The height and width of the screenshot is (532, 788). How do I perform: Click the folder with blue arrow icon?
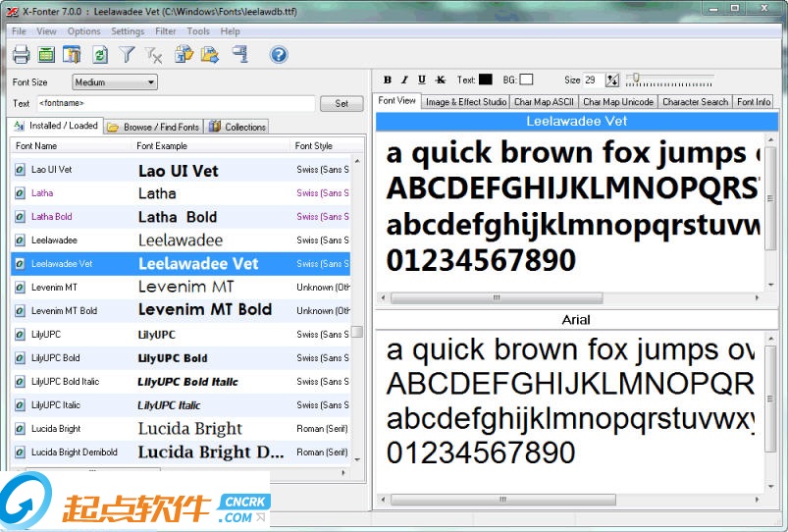[x=209, y=54]
